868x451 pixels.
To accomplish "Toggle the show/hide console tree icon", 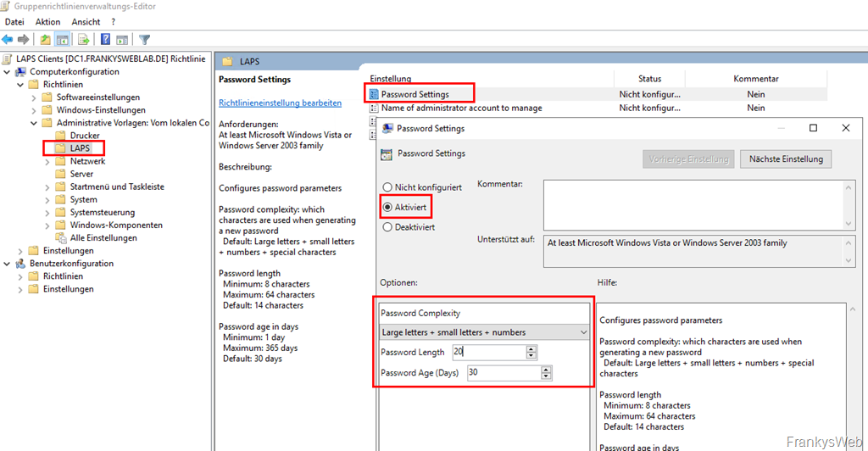I will pos(62,39).
